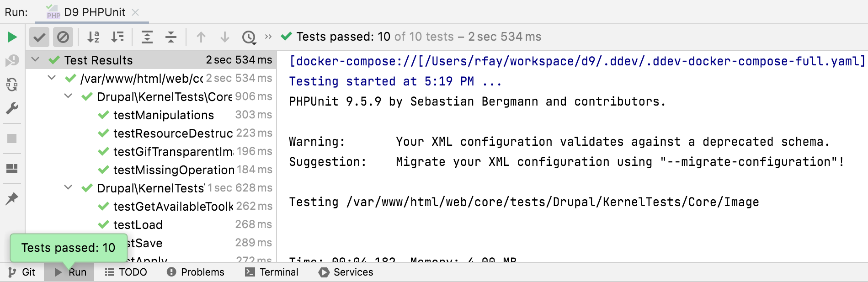
Task: Sort test results alphabetically
Action: click(x=93, y=37)
